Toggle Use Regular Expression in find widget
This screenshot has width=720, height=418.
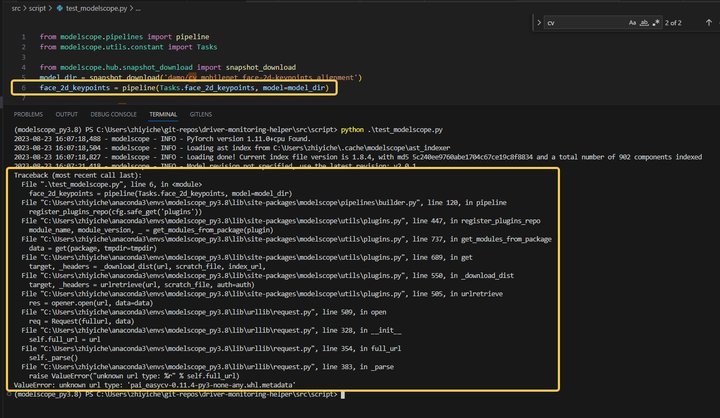656,23
